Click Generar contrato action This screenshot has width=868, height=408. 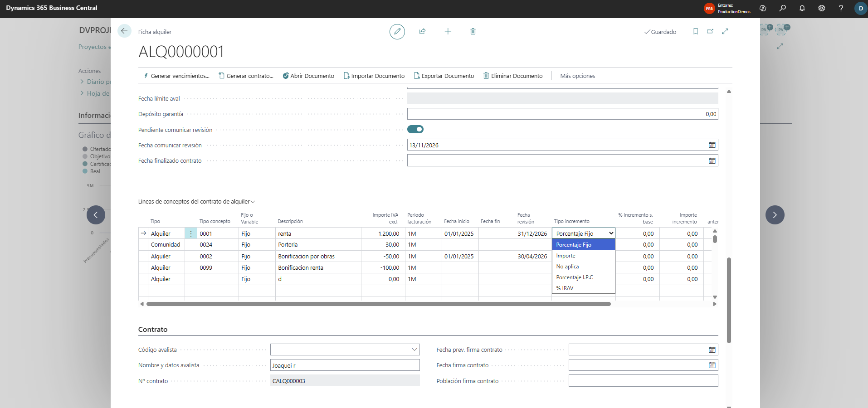[246, 76]
